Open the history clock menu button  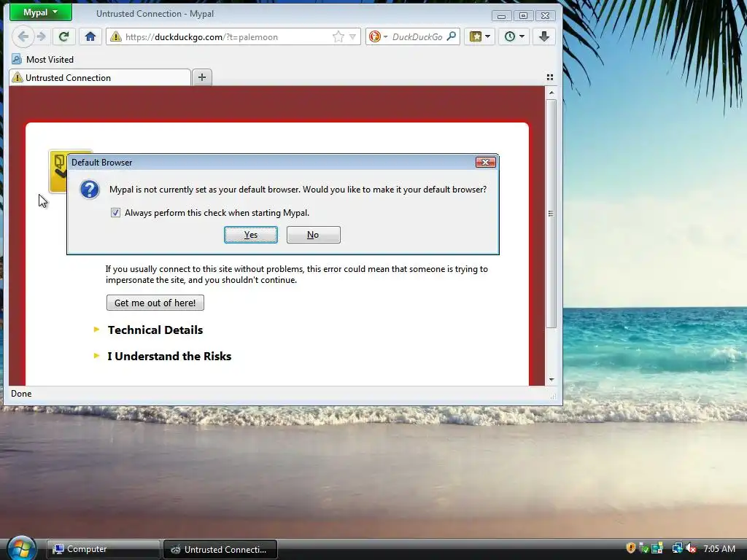[514, 36]
